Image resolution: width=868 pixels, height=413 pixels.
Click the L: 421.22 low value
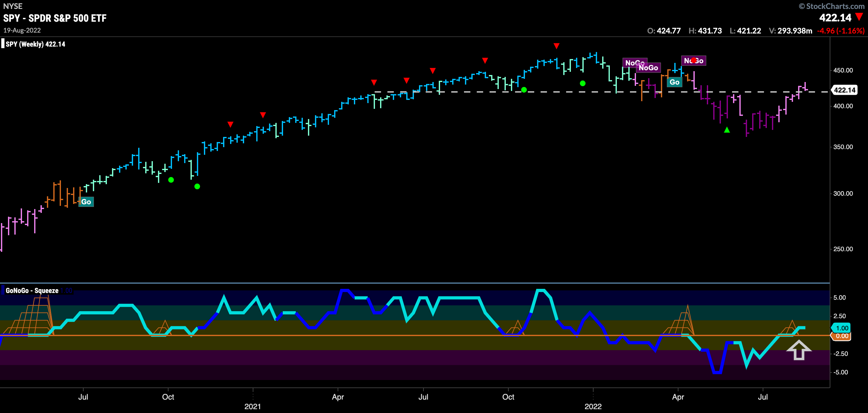coord(745,31)
